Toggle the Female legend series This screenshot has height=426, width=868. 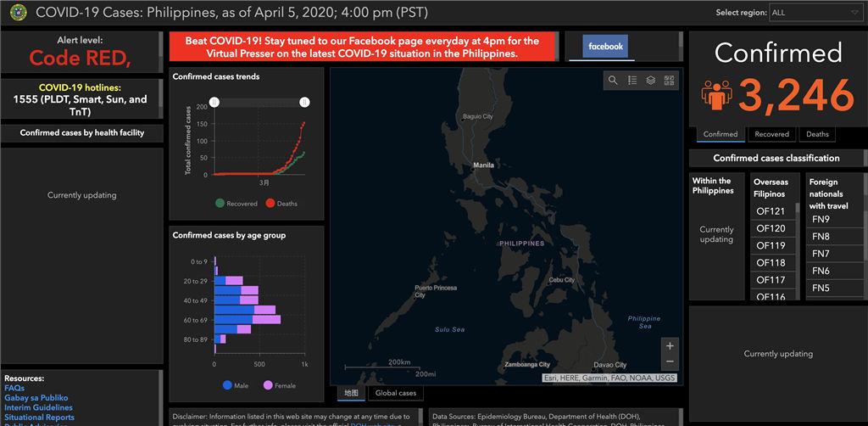click(x=280, y=385)
